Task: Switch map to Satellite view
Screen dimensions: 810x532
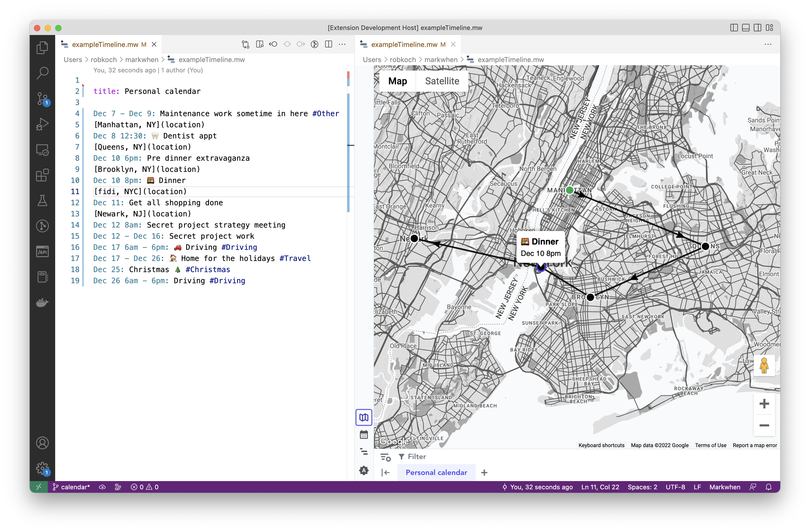Action: pyautogui.click(x=442, y=81)
